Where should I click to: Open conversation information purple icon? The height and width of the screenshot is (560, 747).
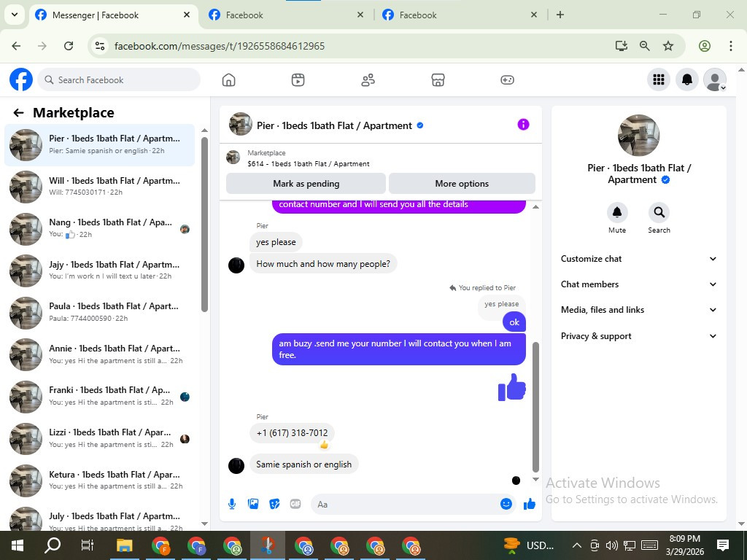523,125
